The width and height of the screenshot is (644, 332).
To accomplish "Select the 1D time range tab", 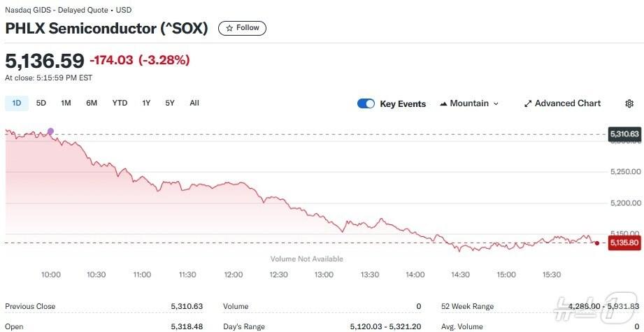I will 17,103.
